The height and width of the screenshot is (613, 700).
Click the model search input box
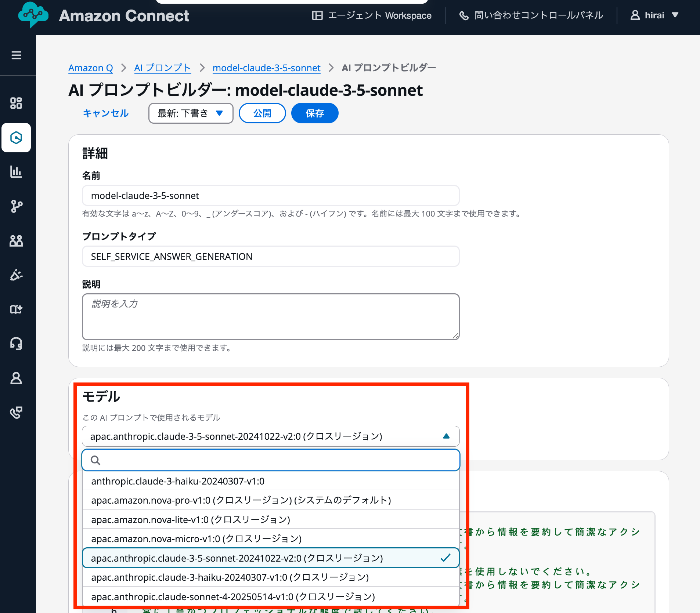271,460
